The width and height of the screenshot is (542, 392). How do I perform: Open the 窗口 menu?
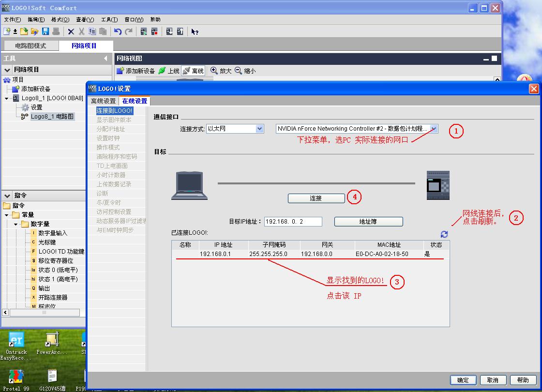134,20
